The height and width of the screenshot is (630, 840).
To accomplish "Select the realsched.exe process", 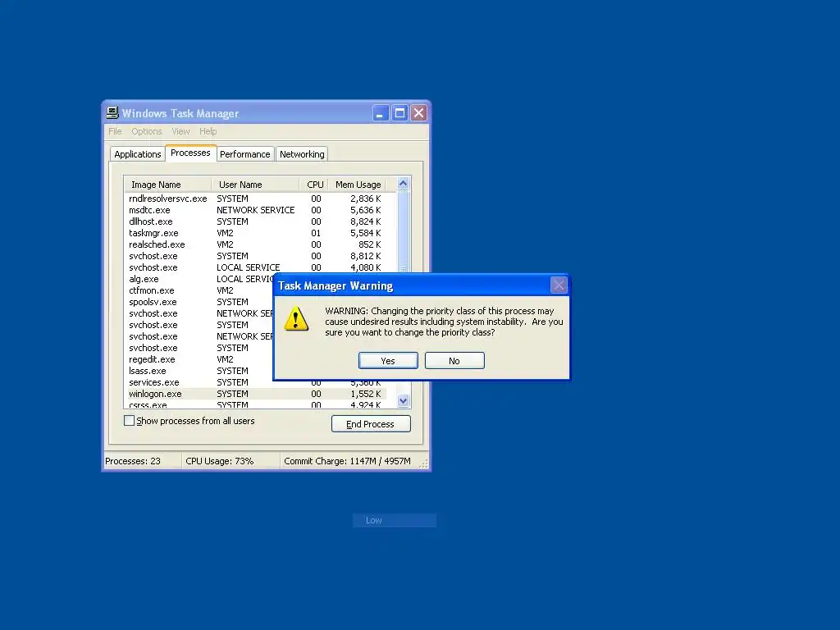I will point(255,244).
